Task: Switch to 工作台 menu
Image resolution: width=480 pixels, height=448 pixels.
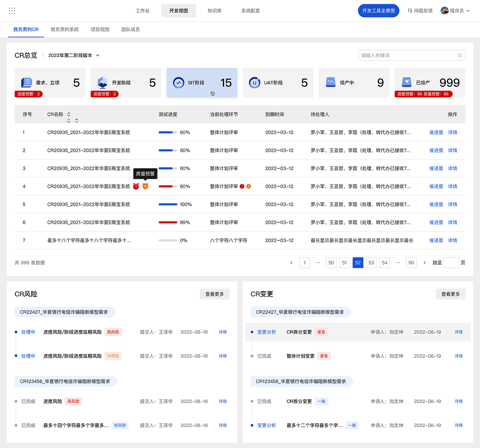Action: (x=142, y=11)
